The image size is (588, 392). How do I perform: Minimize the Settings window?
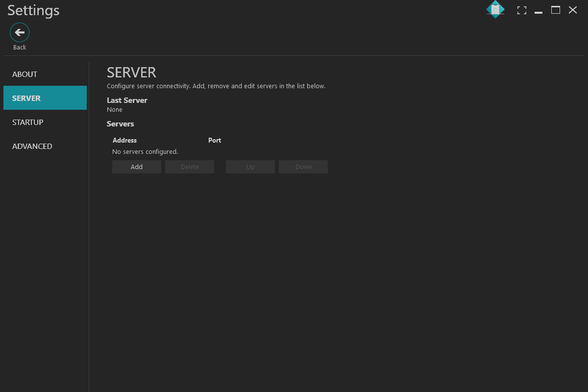(x=539, y=12)
